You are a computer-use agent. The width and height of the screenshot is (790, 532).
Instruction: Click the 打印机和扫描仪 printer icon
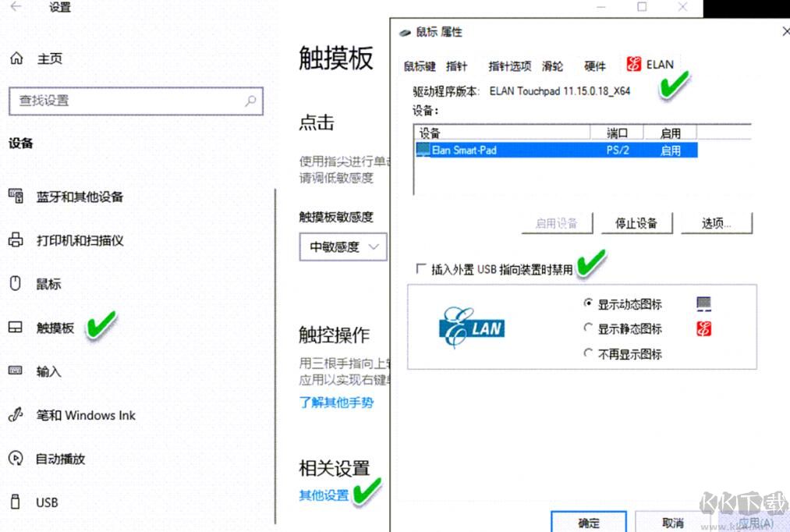pos(16,240)
